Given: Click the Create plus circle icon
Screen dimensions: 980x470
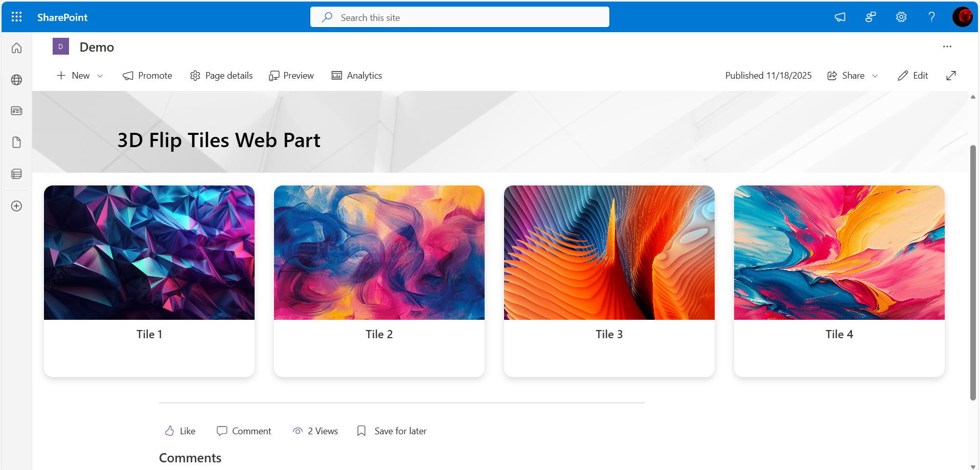Looking at the screenshot, I should (x=16, y=206).
